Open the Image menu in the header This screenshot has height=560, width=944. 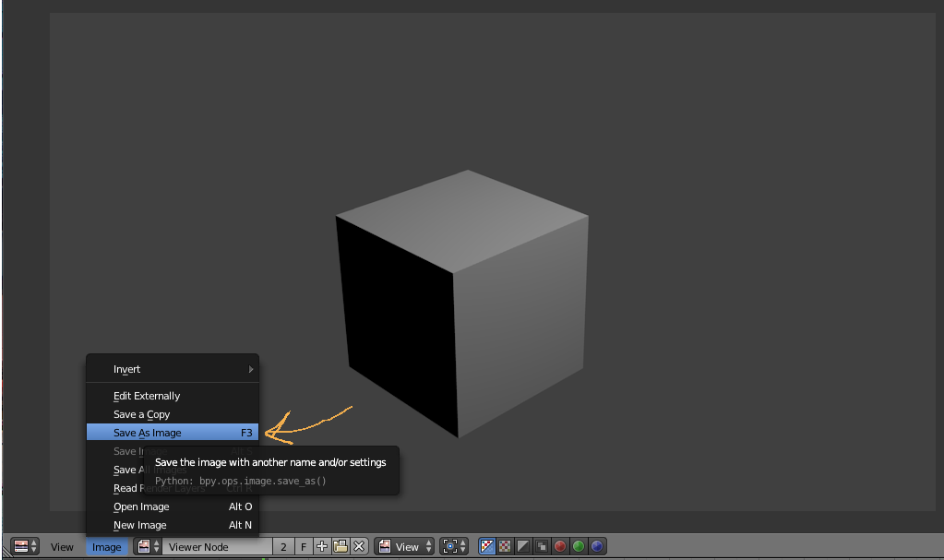click(x=106, y=546)
